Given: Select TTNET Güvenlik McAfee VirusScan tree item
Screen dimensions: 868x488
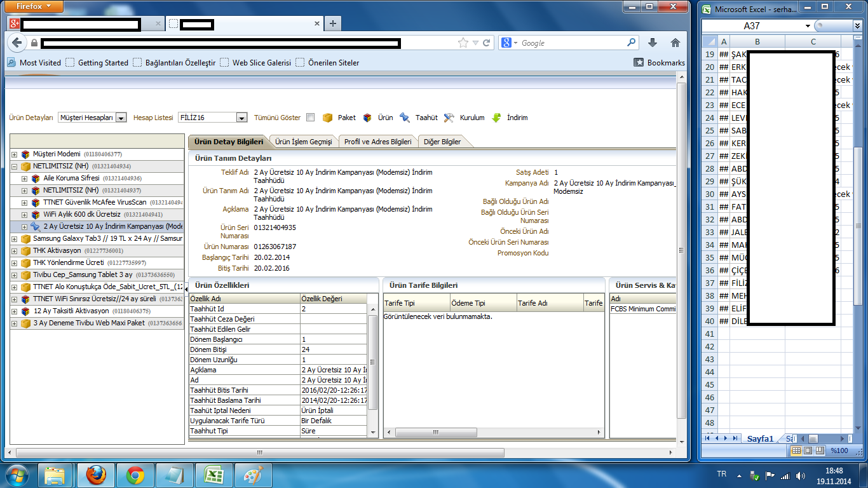Looking at the screenshot, I should pos(95,202).
